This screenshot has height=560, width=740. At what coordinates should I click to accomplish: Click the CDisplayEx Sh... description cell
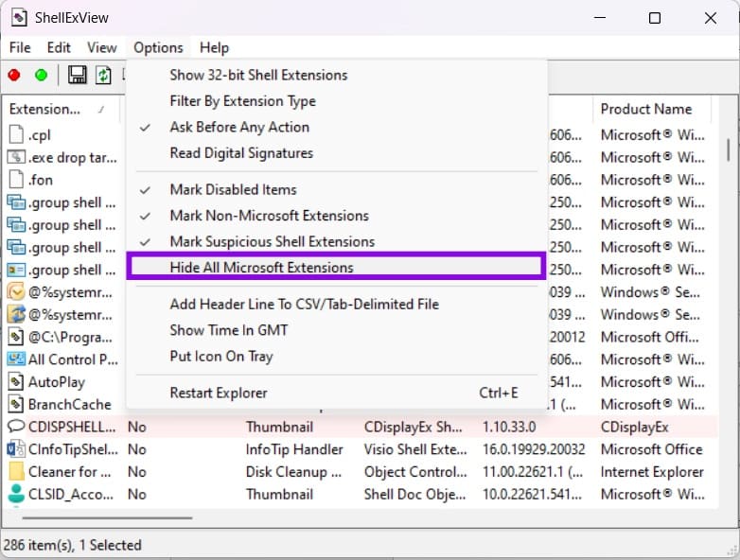click(x=413, y=427)
